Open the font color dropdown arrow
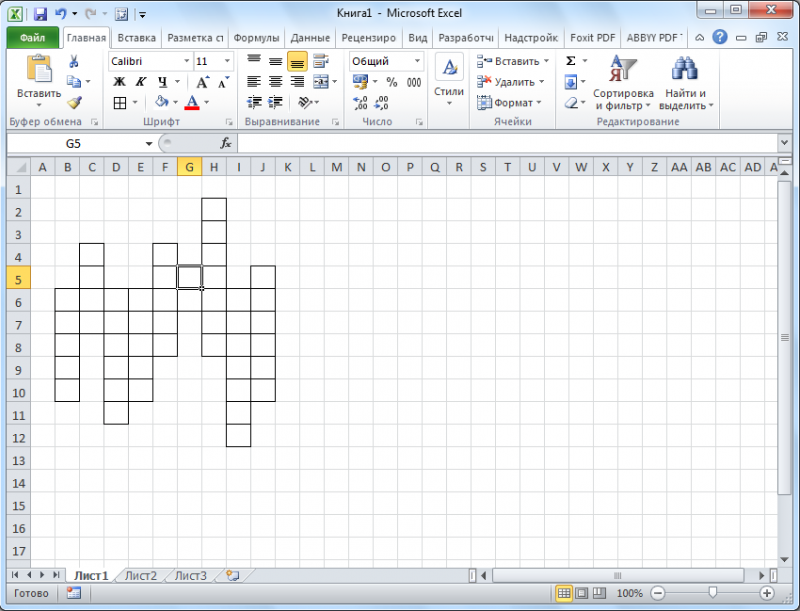 point(207,103)
